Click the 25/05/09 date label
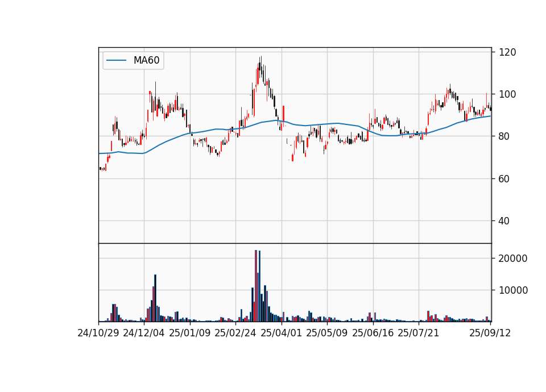546x392 pixels. [x=327, y=333]
